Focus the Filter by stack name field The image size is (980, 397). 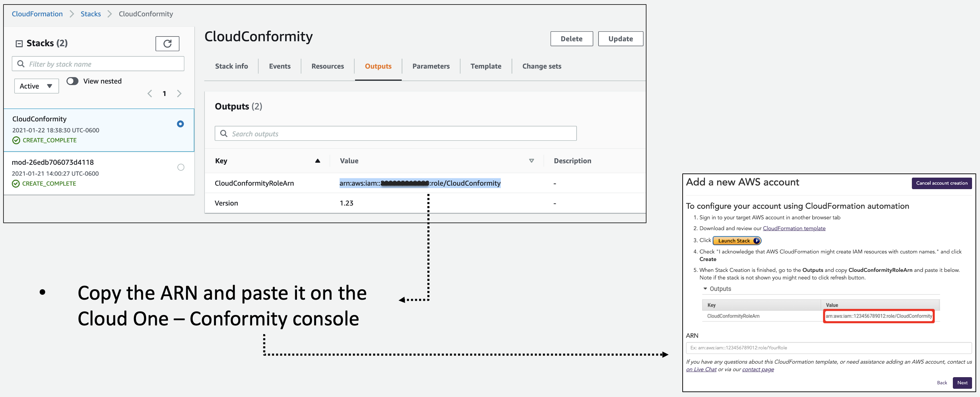point(98,64)
